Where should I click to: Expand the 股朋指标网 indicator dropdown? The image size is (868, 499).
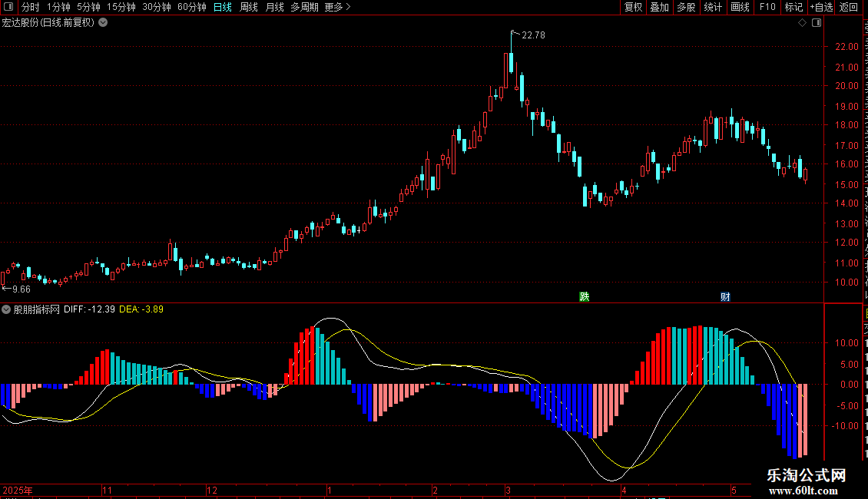coord(6,309)
